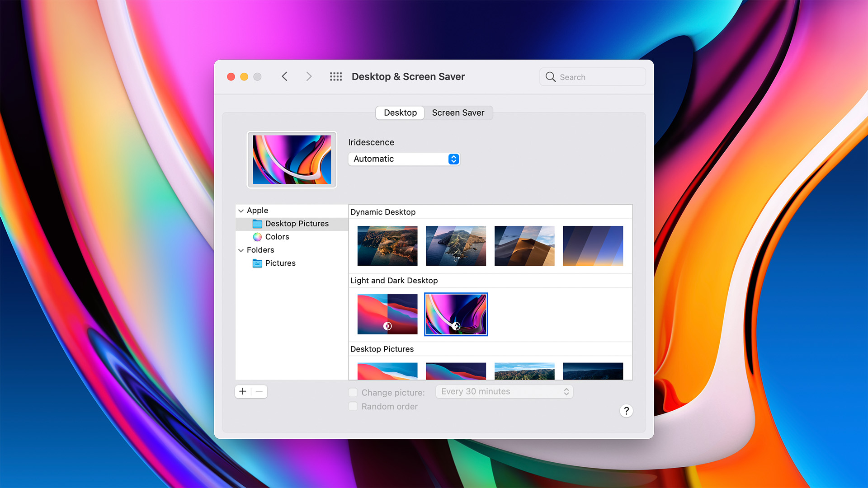
Task: Minimize the window with the yellow button
Action: point(244,77)
